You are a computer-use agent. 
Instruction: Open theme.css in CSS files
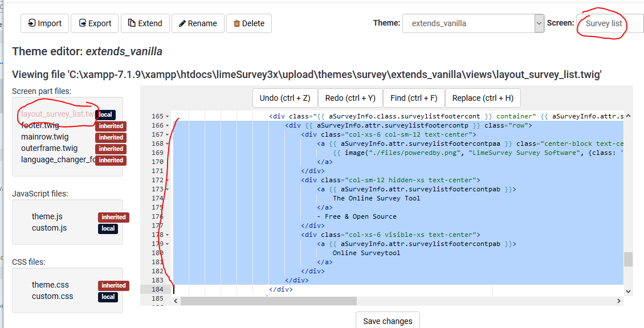tap(50, 285)
